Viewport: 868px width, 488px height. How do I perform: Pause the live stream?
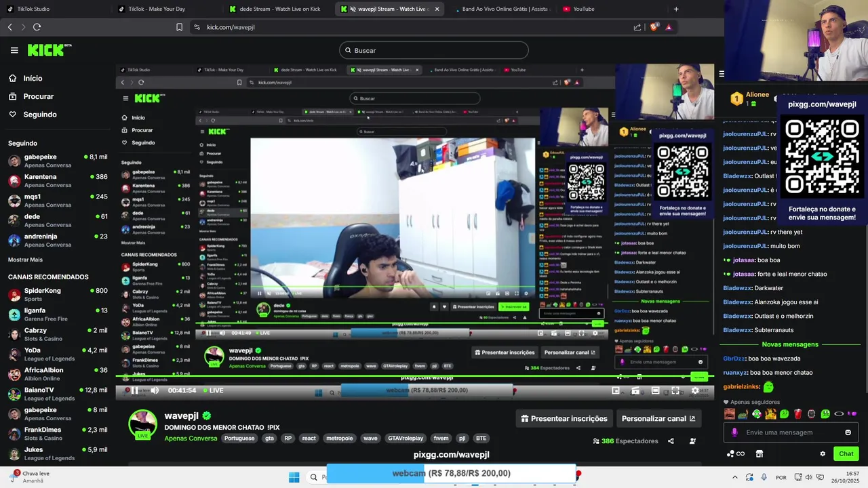134,390
